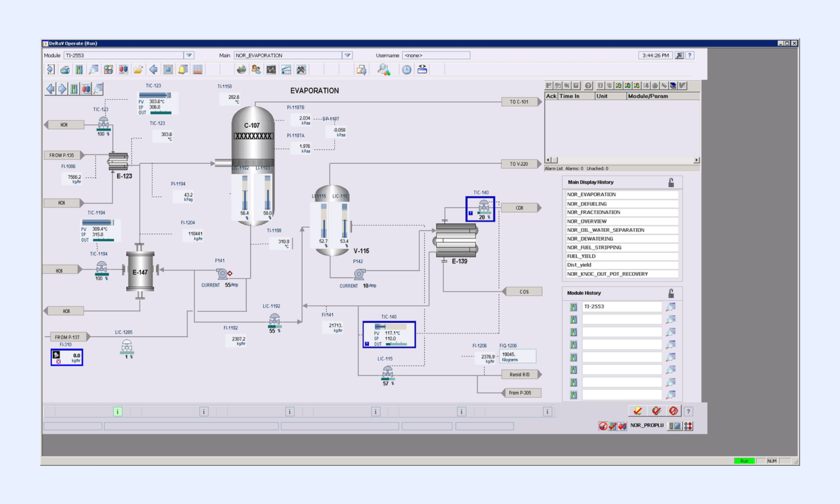Click the FROM P-135 navigation arrow

point(64,155)
